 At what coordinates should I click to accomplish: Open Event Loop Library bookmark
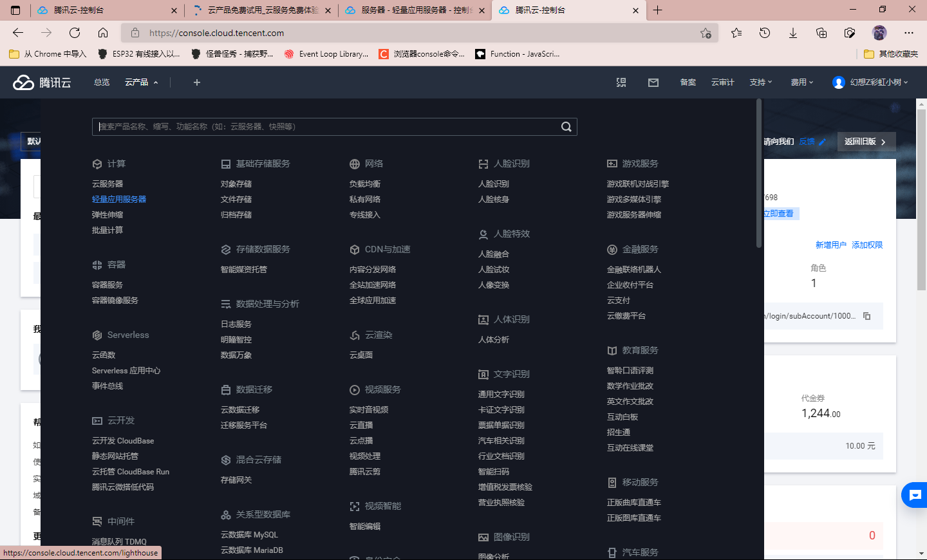point(326,54)
